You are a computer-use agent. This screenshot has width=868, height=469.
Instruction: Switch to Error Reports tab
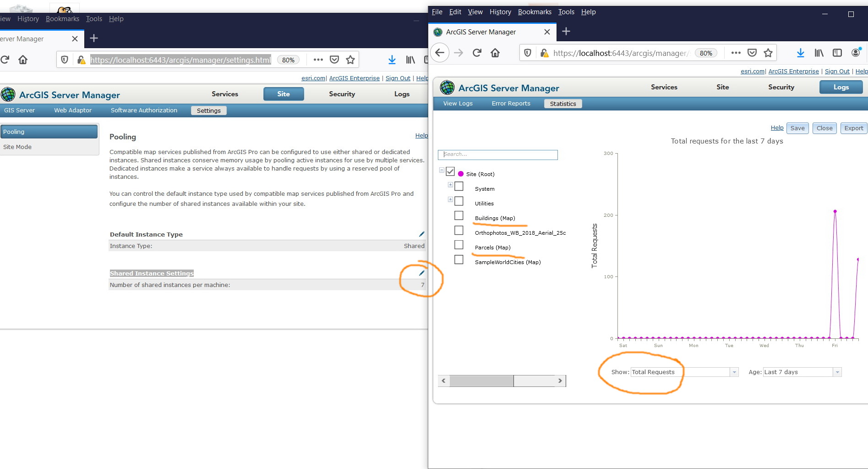point(511,104)
